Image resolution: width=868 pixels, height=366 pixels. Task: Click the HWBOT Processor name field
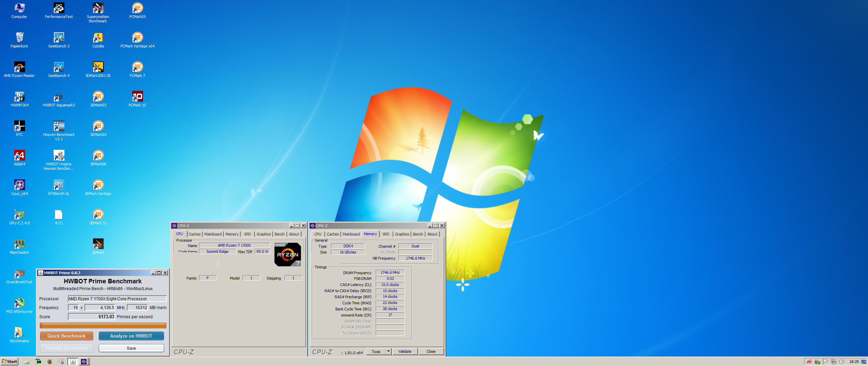(x=117, y=299)
